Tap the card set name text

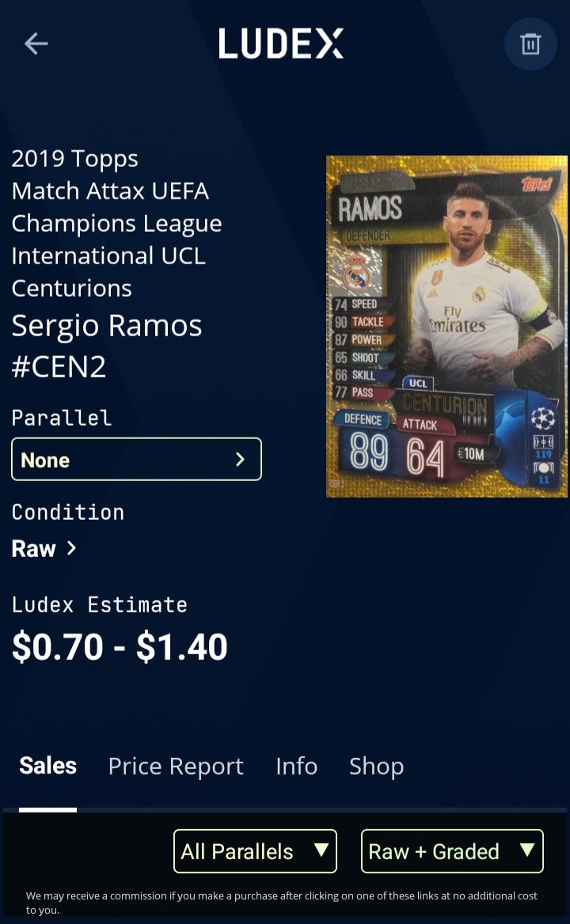116,223
